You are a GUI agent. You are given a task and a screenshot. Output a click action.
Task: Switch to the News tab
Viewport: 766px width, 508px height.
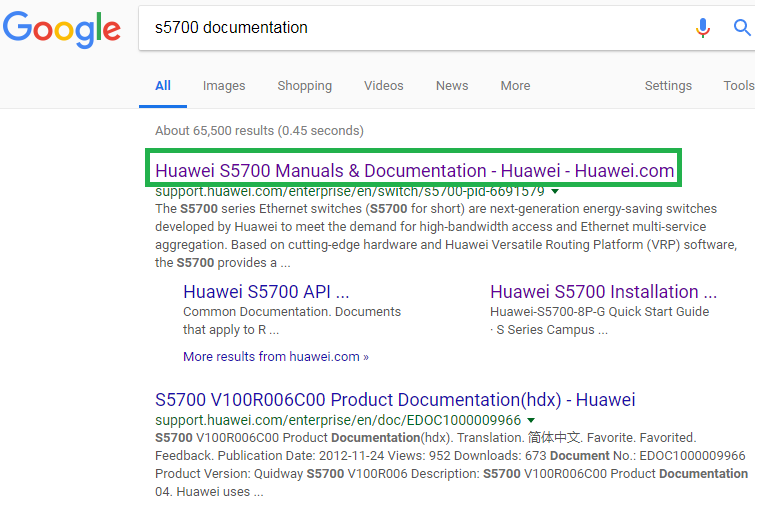click(x=452, y=86)
